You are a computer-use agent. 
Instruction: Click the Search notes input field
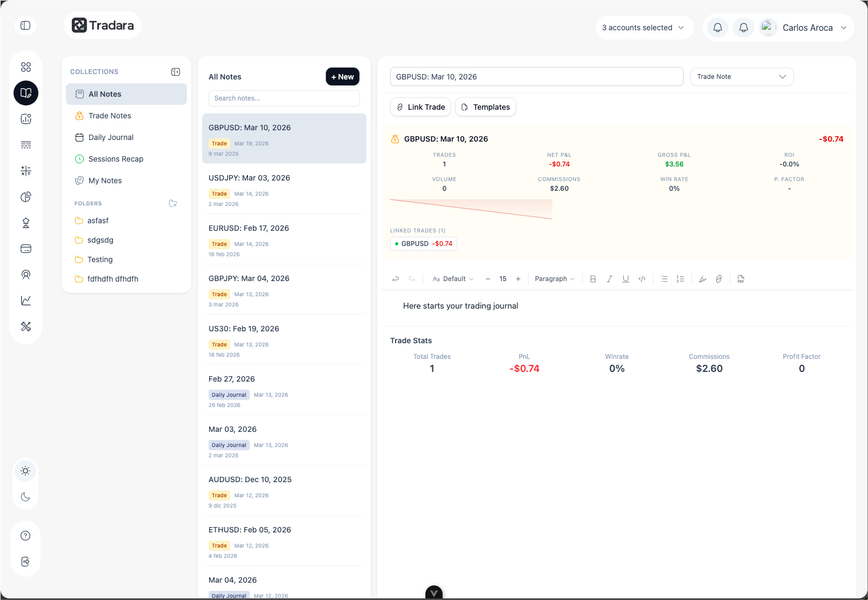[284, 98]
